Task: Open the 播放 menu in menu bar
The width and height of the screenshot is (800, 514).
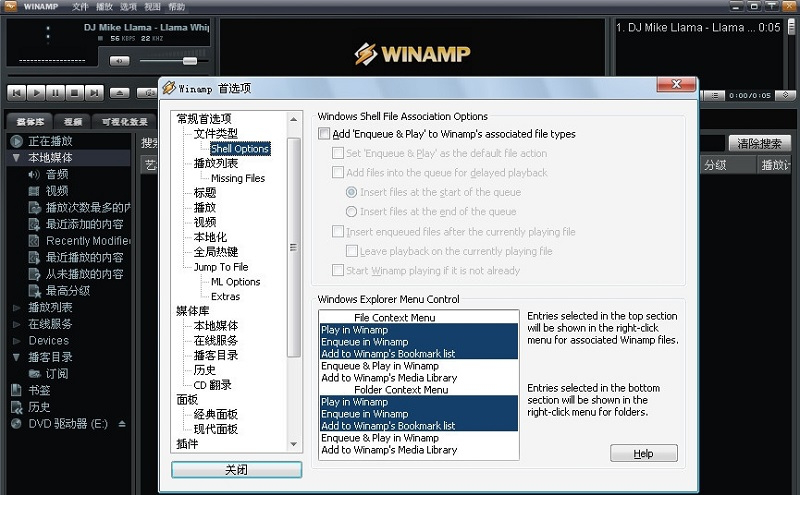Action: tap(105, 7)
